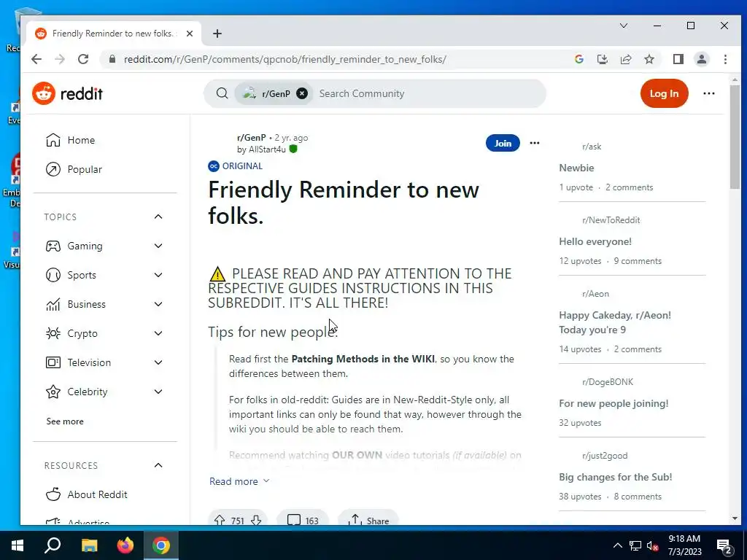
Task: Expand the Business topic
Action: 158,304
